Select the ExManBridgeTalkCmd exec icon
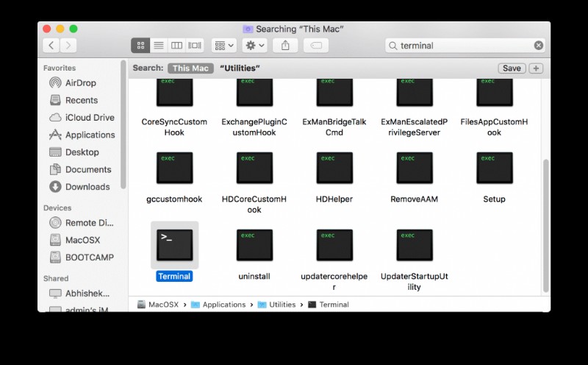Image resolution: width=588 pixels, height=365 pixels. click(334, 93)
